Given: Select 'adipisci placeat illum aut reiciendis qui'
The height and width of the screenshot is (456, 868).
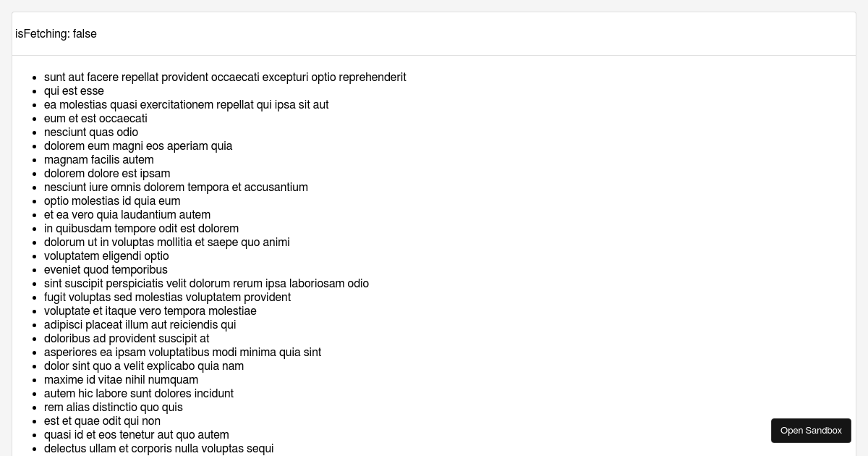Looking at the screenshot, I should (x=140, y=325).
